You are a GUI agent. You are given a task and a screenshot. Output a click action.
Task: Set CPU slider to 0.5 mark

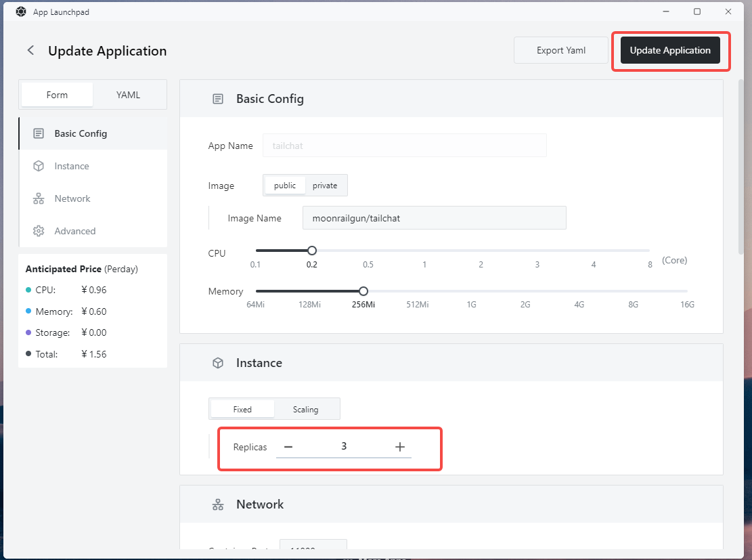tap(368, 251)
